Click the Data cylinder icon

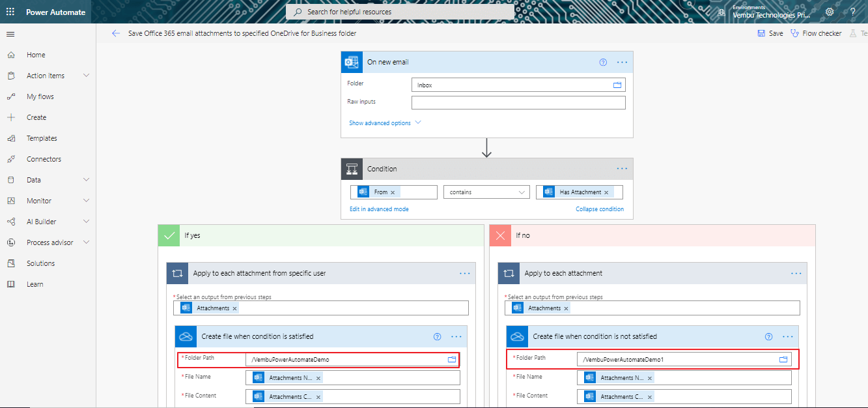(x=10, y=180)
